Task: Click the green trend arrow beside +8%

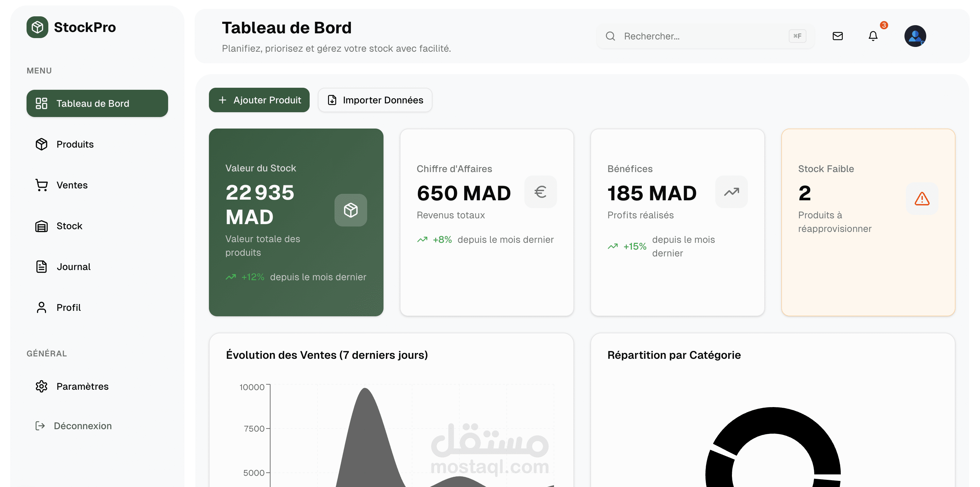Action: pyautogui.click(x=422, y=239)
